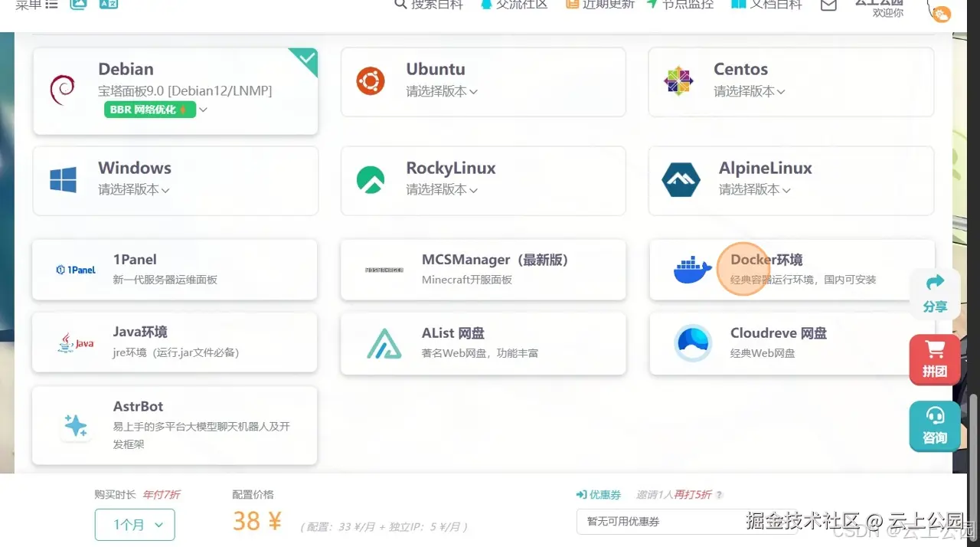
Task: Click the Ubuntu orange logo icon
Action: [371, 80]
